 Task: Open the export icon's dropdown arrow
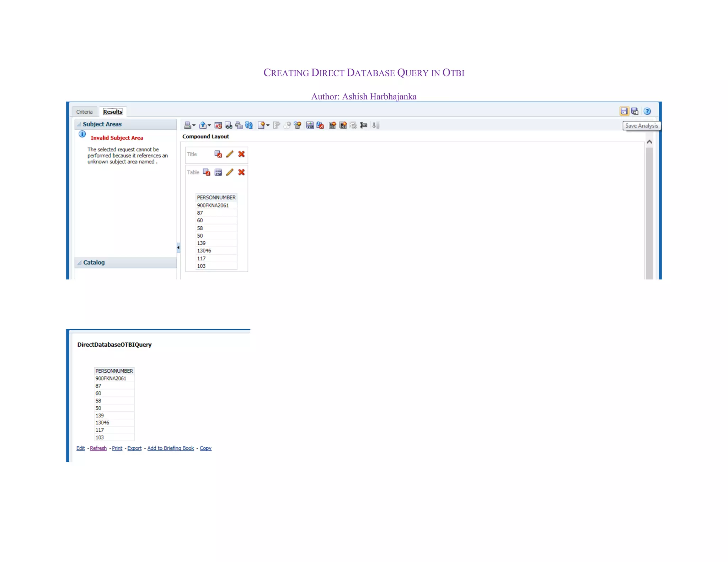pyautogui.click(x=209, y=125)
